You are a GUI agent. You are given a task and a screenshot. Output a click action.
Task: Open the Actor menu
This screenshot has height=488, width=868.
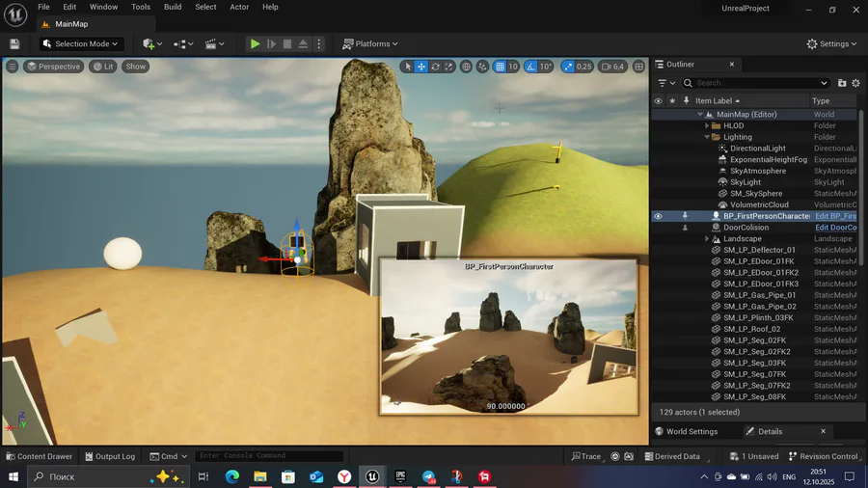point(239,7)
